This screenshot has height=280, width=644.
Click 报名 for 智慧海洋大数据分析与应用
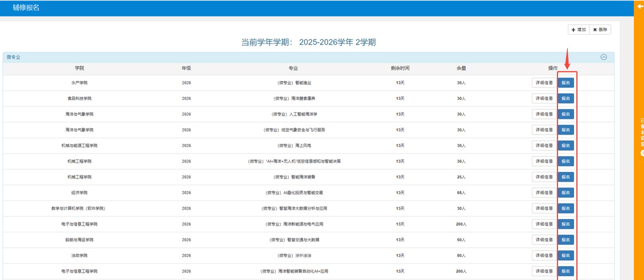coord(566,208)
